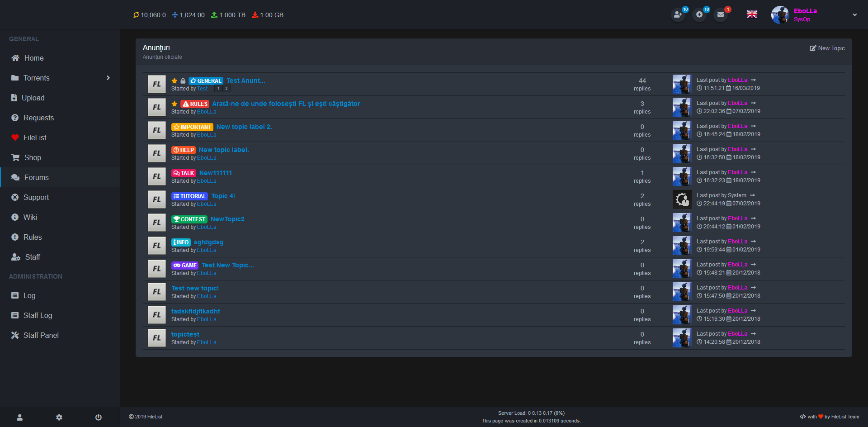
Task: Click the CONTEST label badge
Action: pos(189,219)
